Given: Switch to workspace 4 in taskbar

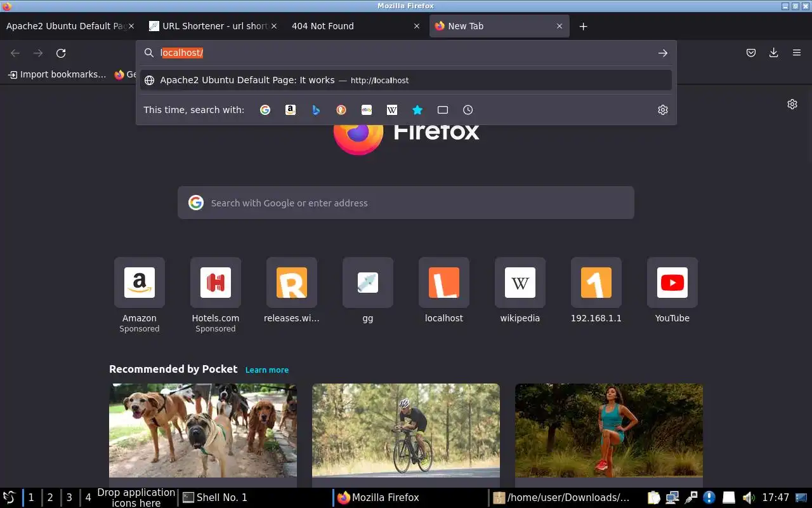Looking at the screenshot, I should click(x=88, y=498).
